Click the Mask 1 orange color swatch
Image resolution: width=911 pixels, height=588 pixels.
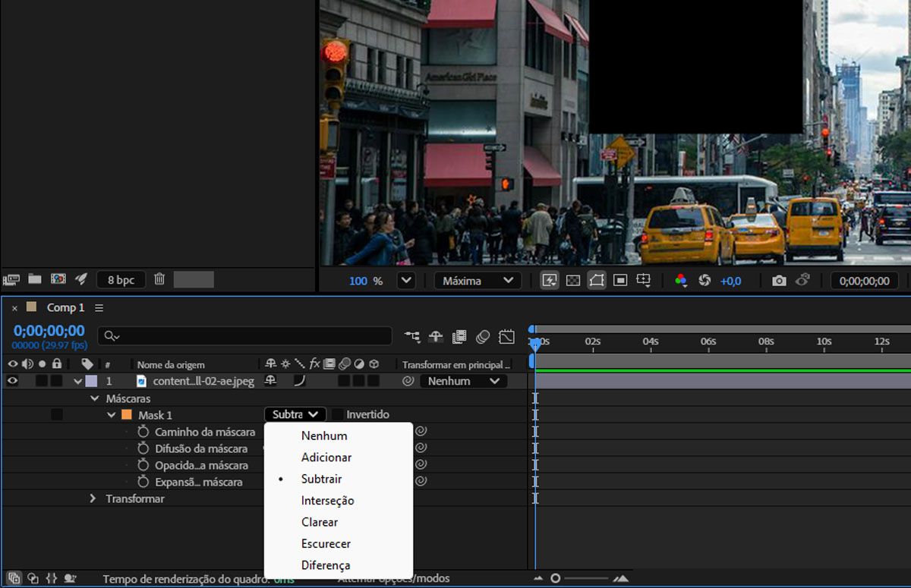pyautogui.click(x=127, y=415)
